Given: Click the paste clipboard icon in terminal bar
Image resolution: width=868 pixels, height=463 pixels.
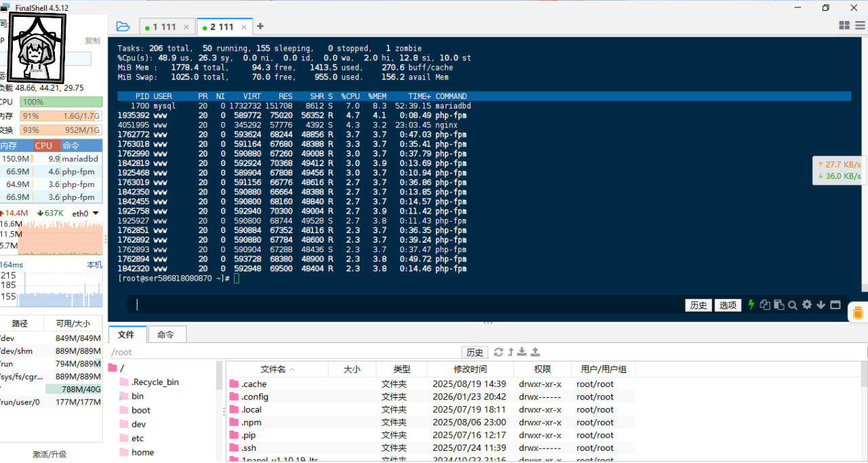Looking at the screenshot, I should coord(778,305).
